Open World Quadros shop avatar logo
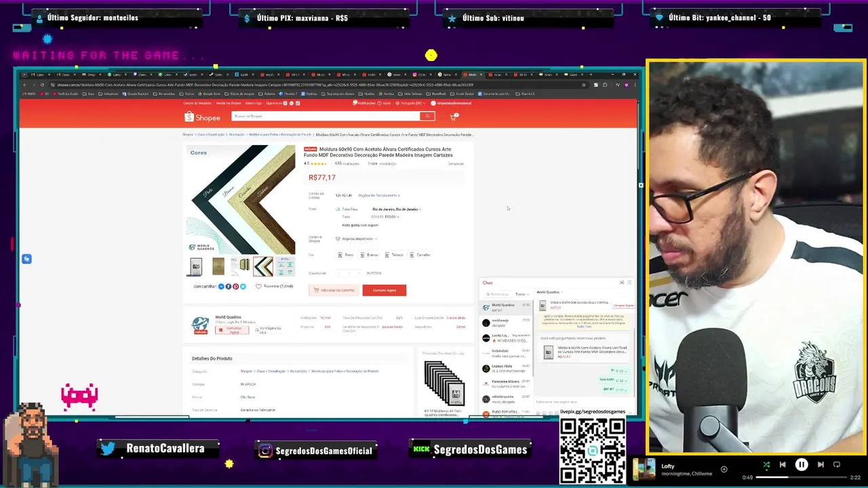The width and height of the screenshot is (868, 488). coord(200,325)
